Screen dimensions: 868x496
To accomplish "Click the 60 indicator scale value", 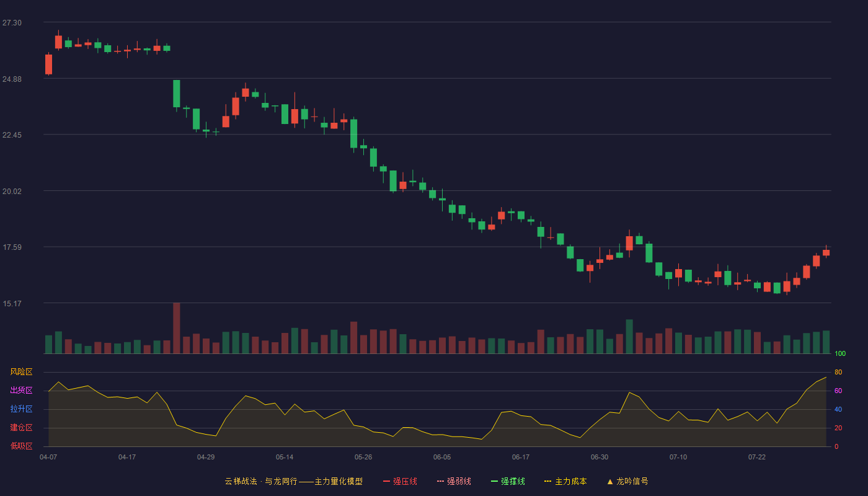I will pyautogui.click(x=838, y=391).
